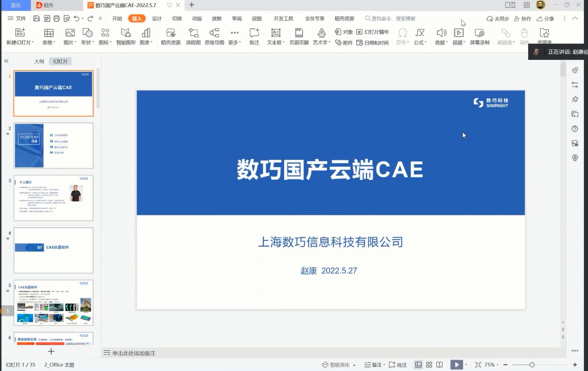Insert 视频 video
This screenshot has height=371, width=588.
[x=459, y=37]
